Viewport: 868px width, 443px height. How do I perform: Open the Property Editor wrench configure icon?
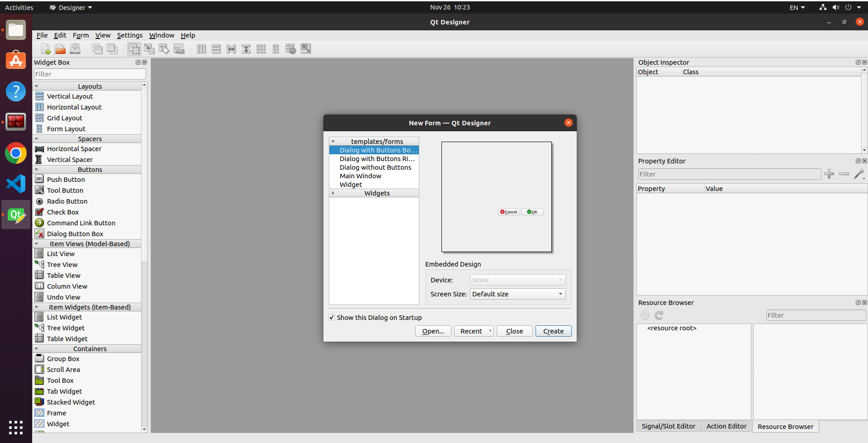pyautogui.click(x=859, y=174)
